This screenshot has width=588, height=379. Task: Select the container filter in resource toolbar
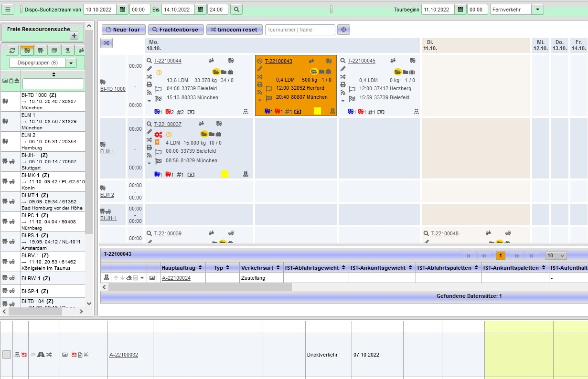(x=54, y=50)
